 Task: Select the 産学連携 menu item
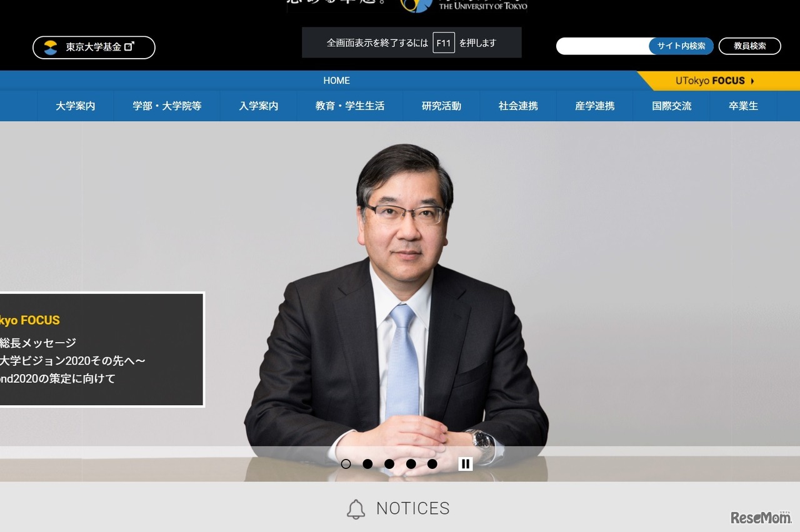(595, 106)
